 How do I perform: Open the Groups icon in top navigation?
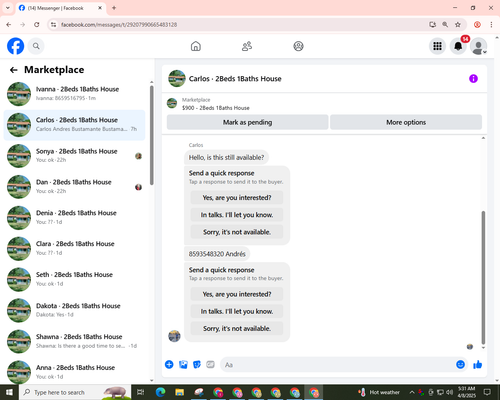point(298,46)
